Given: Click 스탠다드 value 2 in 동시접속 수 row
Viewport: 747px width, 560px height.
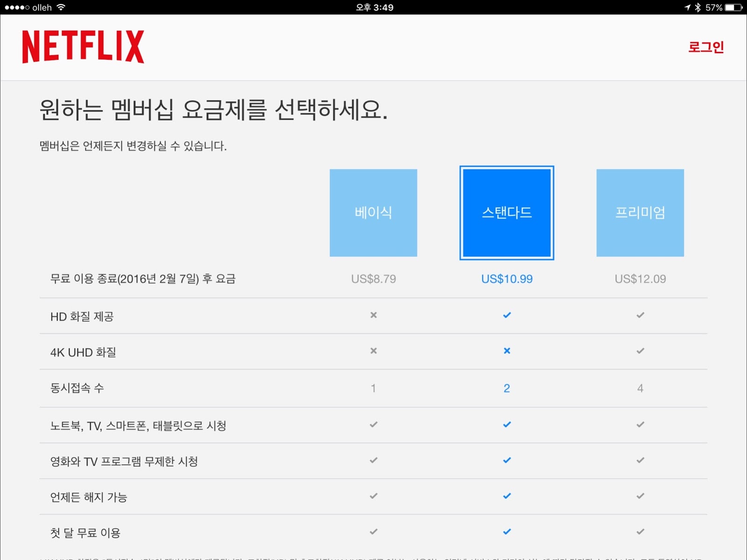Looking at the screenshot, I should [x=507, y=388].
